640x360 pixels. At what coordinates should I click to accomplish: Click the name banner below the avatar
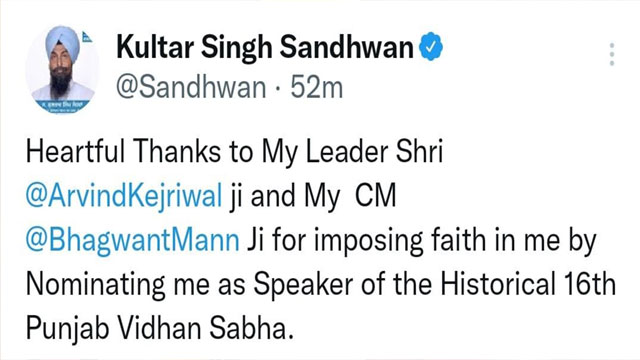point(62,106)
